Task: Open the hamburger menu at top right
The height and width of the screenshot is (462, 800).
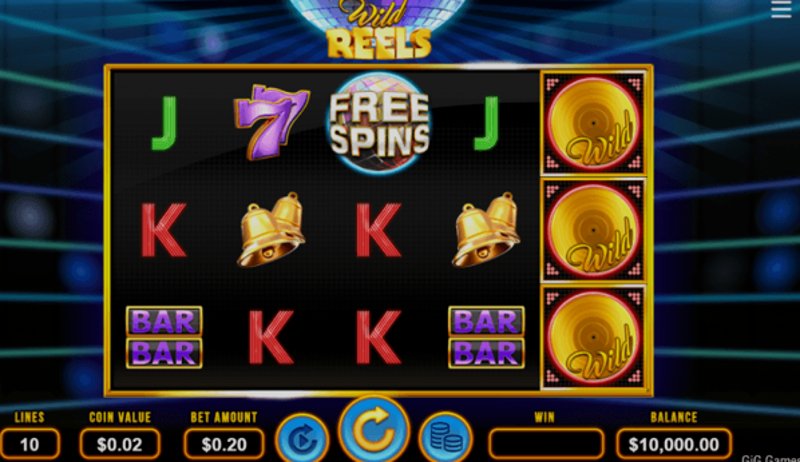Action: coord(781,9)
